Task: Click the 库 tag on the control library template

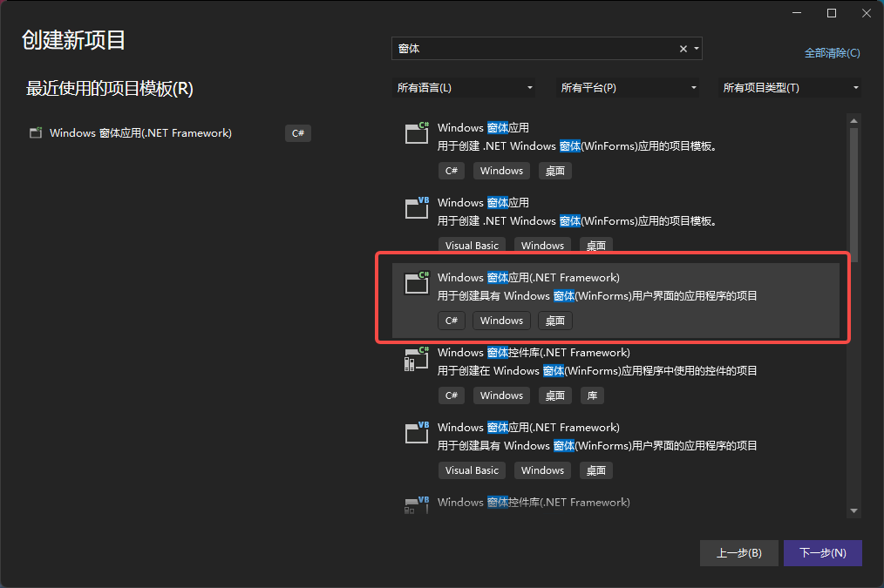Action: tap(593, 395)
